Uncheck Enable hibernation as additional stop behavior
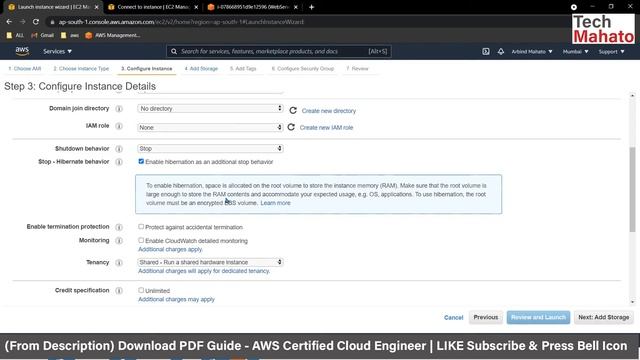640x360 pixels. click(x=141, y=161)
